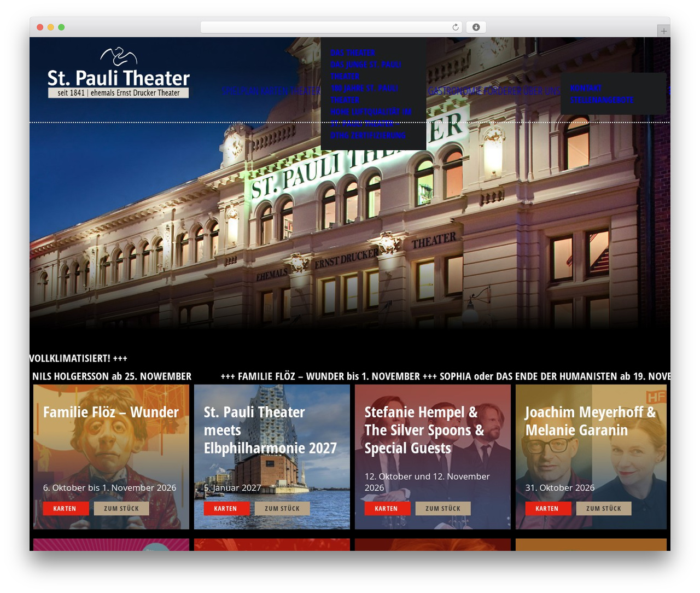The height and width of the screenshot is (593, 700).
Task: Select KONTAKT submenu entry
Action: coord(586,88)
